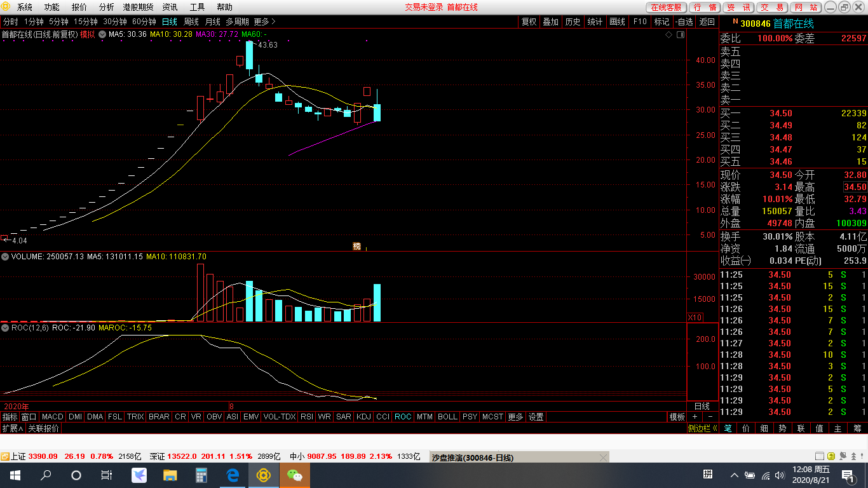
Task: Click the 窗口 tab
Action: click(29, 417)
